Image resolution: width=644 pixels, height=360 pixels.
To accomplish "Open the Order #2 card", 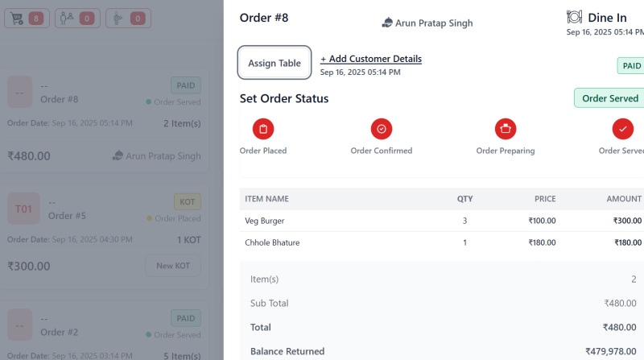I will click(105, 332).
